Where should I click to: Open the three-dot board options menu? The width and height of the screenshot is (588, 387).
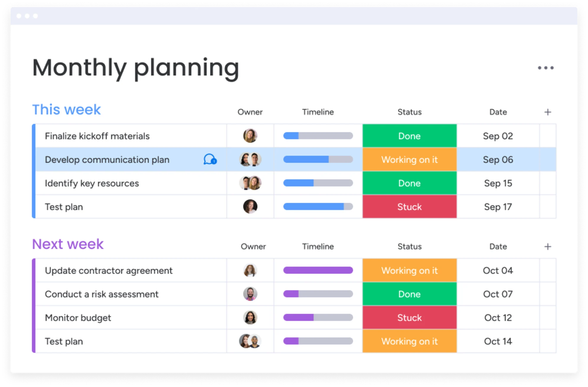[x=545, y=68]
